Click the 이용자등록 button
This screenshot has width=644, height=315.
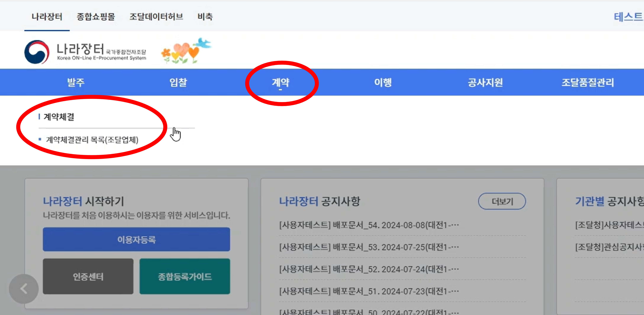click(136, 239)
